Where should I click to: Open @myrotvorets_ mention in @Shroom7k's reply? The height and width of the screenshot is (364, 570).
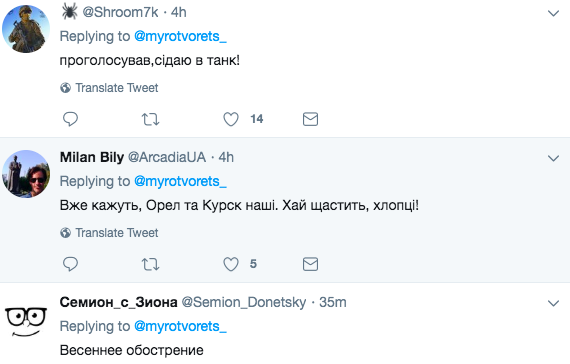coord(180,36)
